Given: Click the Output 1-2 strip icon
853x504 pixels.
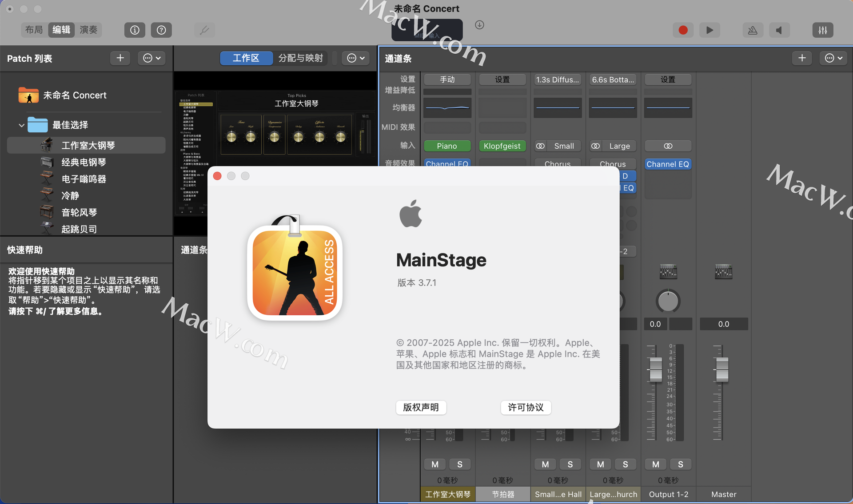Looking at the screenshot, I should 668,271.
